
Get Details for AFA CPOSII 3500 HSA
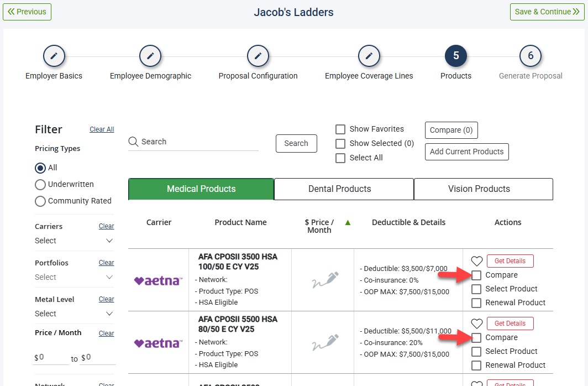point(510,261)
